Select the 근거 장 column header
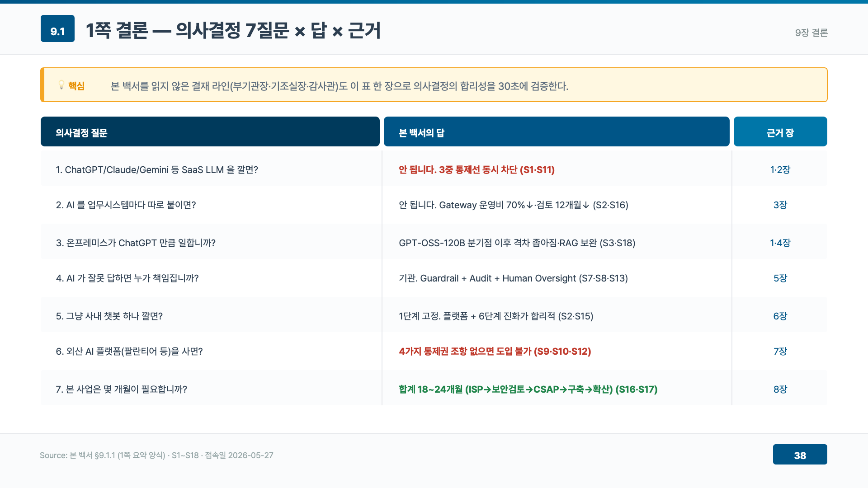 [x=780, y=131]
